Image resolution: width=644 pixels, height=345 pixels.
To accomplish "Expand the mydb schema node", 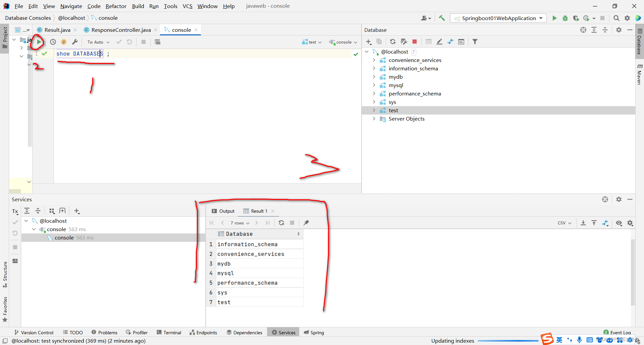I will tap(374, 77).
